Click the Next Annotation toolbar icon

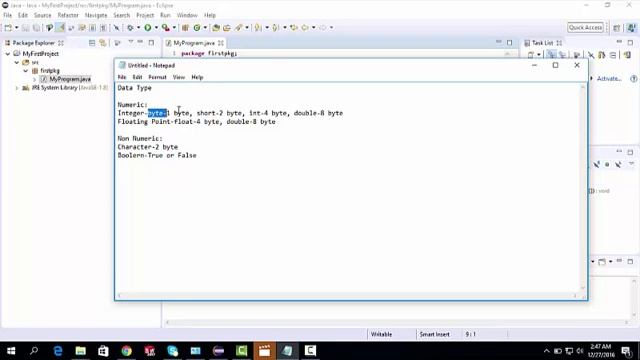(258, 28)
